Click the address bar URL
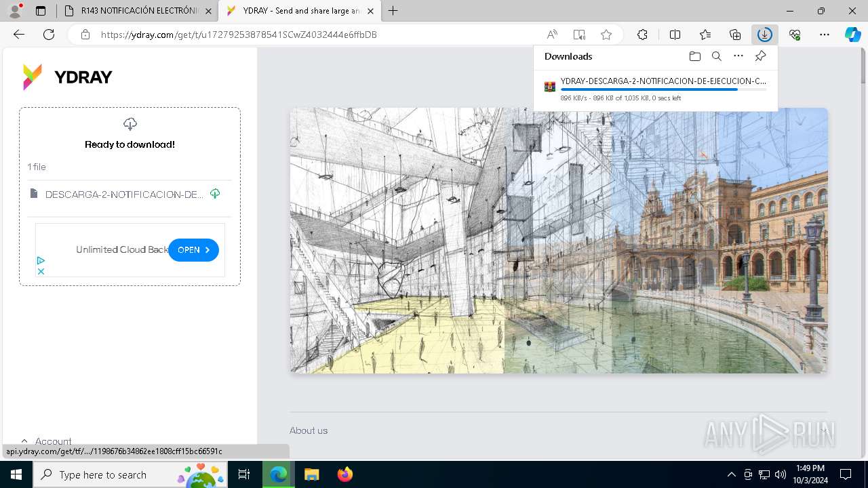 point(239,35)
